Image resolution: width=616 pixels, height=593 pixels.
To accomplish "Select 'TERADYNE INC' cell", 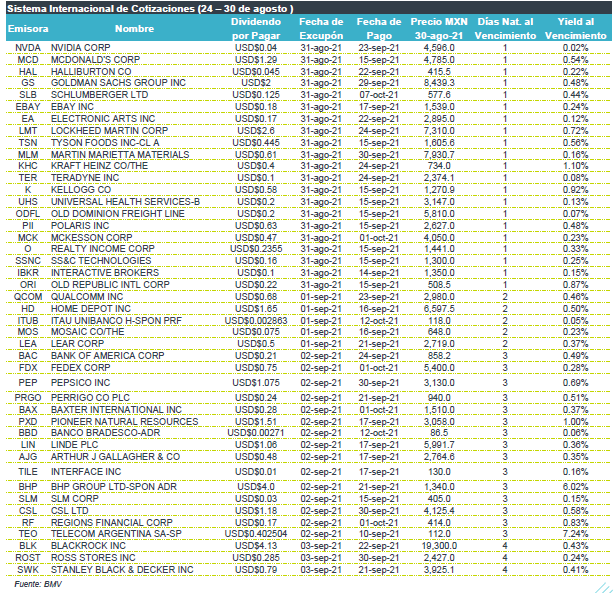I will coord(85,178).
